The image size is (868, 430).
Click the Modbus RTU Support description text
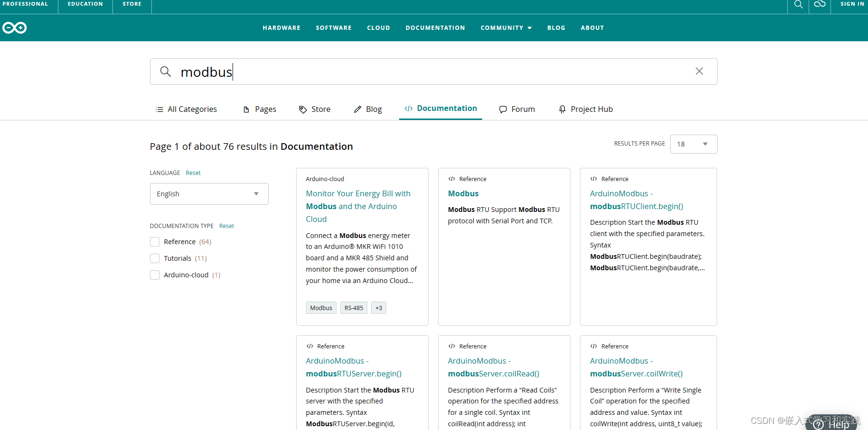(504, 215)
